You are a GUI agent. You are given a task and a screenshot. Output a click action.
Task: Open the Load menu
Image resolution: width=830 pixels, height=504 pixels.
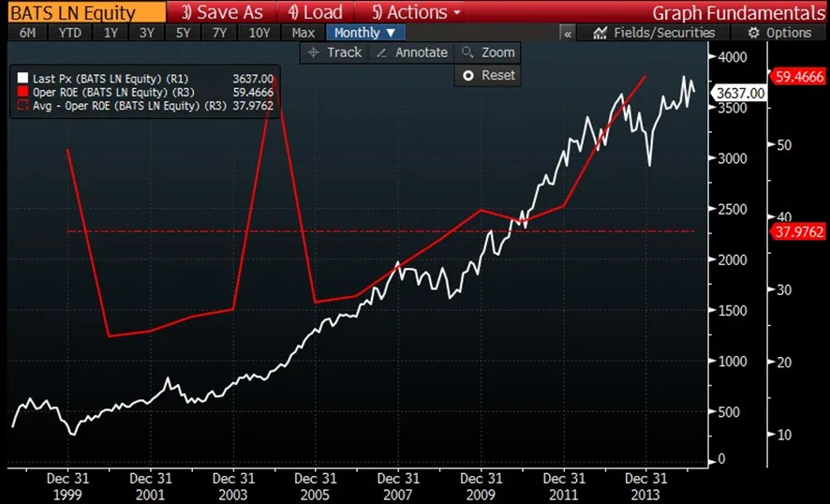pyautogui.click(x=315, y=12)
